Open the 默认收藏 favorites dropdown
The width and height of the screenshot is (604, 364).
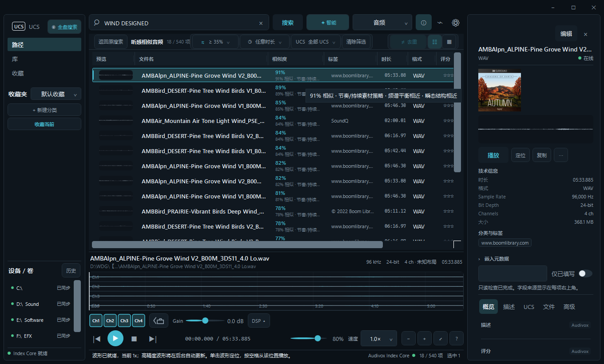click(56, 94)
